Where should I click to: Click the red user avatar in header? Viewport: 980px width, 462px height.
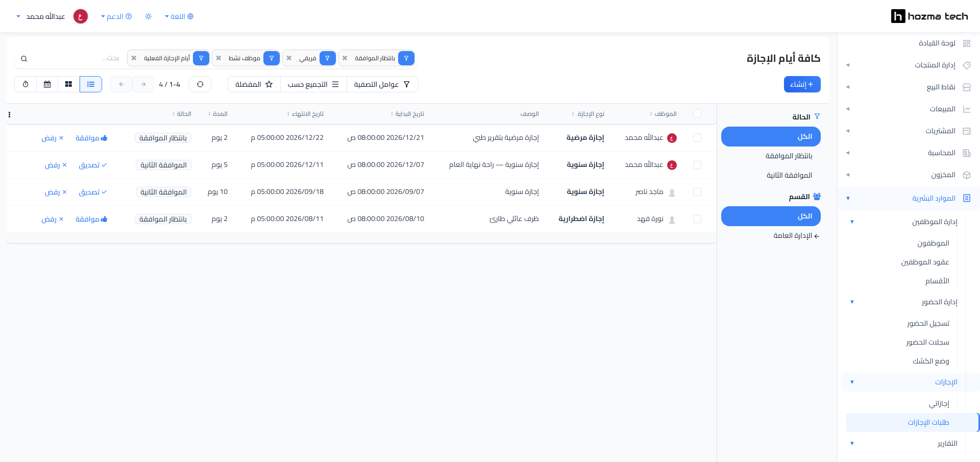click(x=81, y=16)
